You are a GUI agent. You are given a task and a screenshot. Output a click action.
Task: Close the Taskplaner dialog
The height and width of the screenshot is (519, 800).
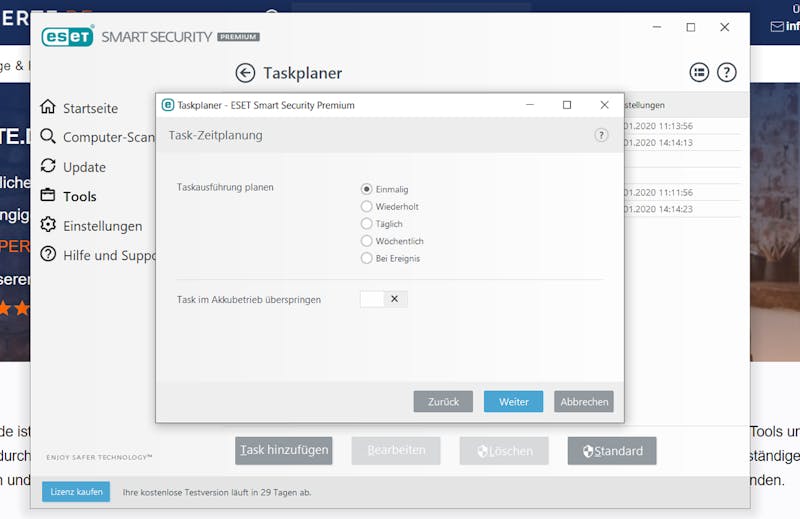pos(605,105)
